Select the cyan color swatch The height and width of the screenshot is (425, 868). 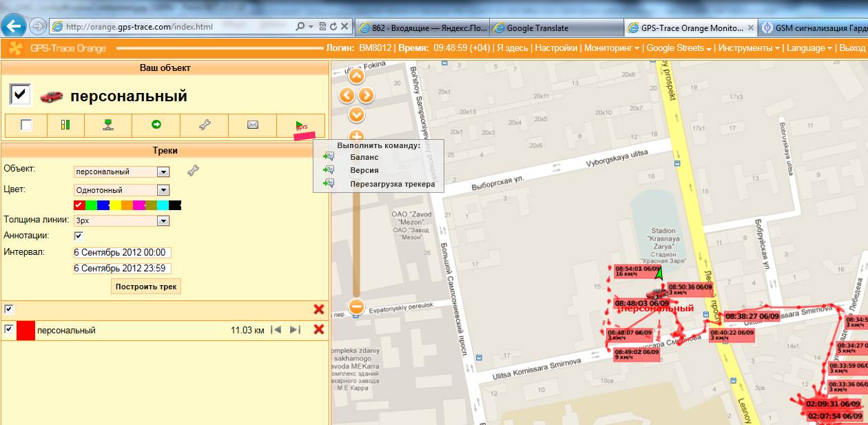click(x=163, y=205)
